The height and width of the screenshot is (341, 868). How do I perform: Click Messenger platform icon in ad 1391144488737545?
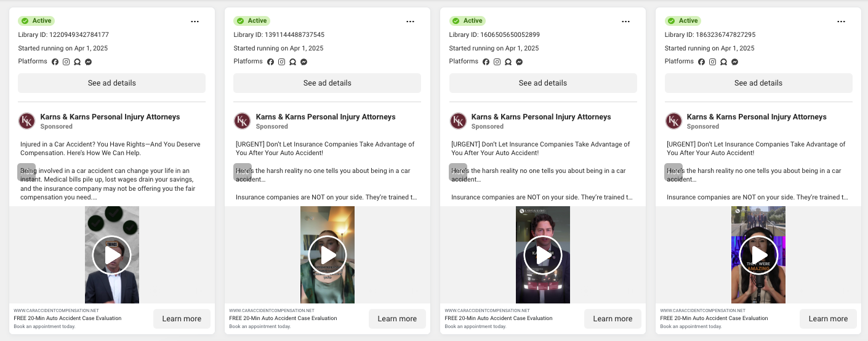304,62
